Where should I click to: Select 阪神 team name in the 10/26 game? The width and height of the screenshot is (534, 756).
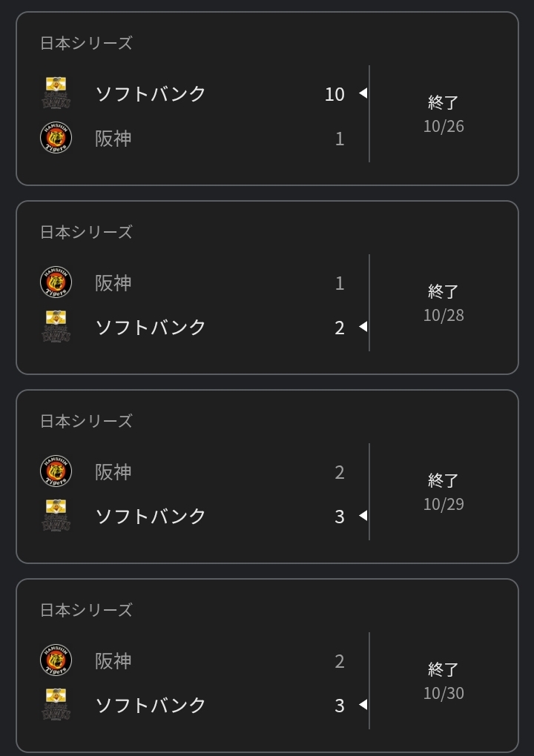point(113,139)
